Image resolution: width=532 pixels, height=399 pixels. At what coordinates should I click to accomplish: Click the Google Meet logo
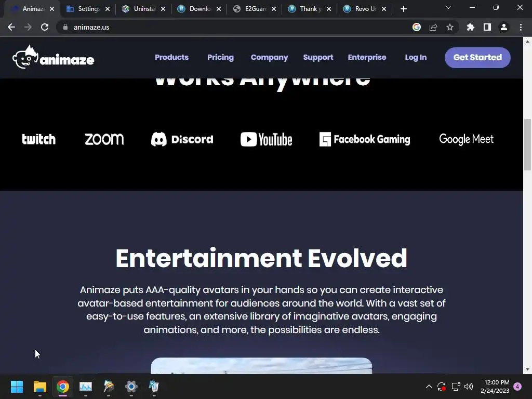[466, 139]
